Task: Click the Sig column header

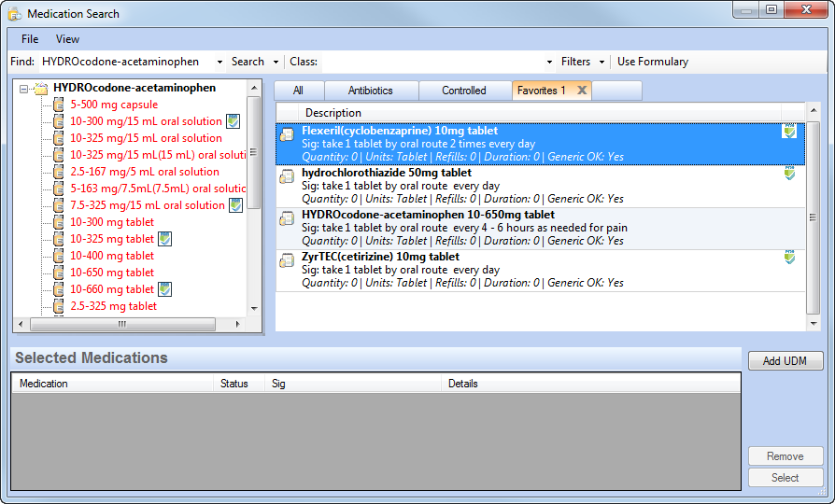Action: [353, 384]
